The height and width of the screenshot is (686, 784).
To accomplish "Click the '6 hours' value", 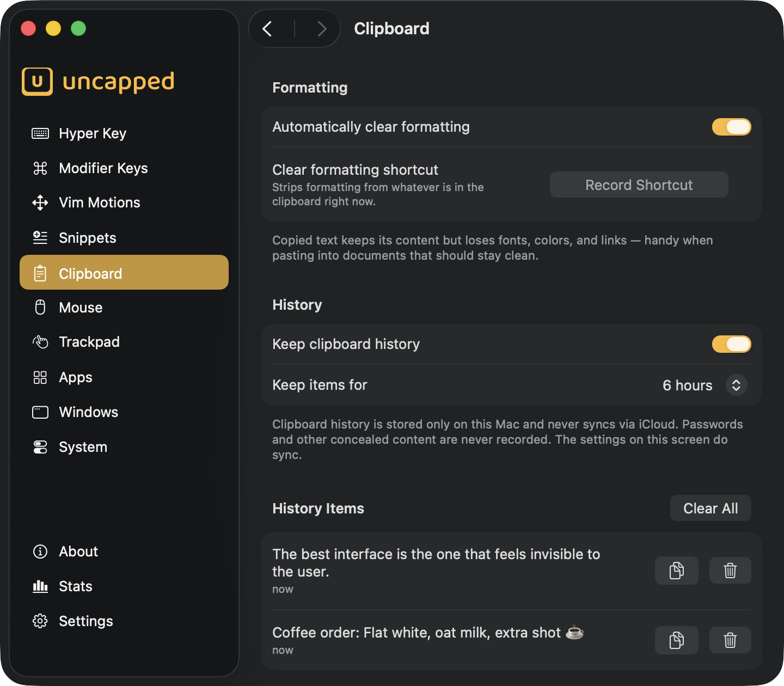I will coord(687,385).
